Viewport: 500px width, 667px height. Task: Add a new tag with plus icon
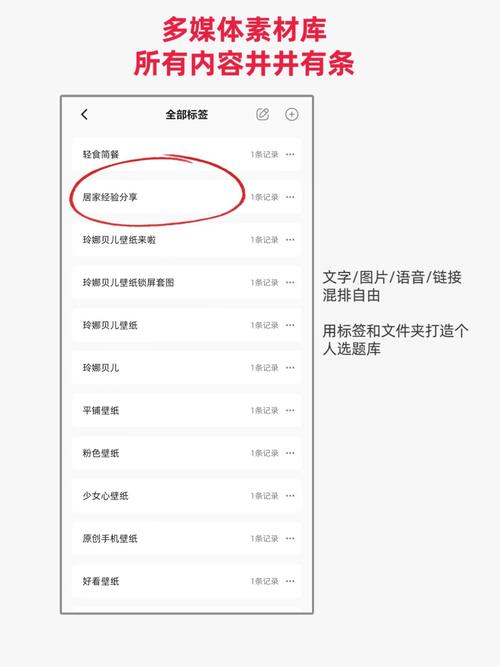[x=291, y=114]
